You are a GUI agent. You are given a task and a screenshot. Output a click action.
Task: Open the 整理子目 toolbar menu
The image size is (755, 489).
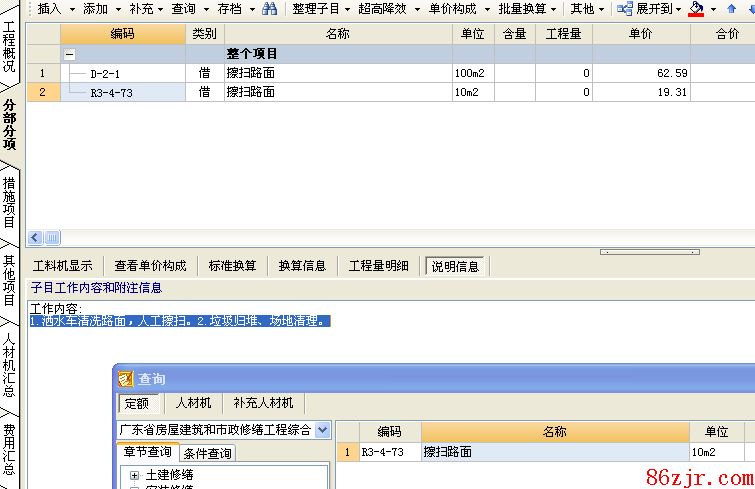320,9
